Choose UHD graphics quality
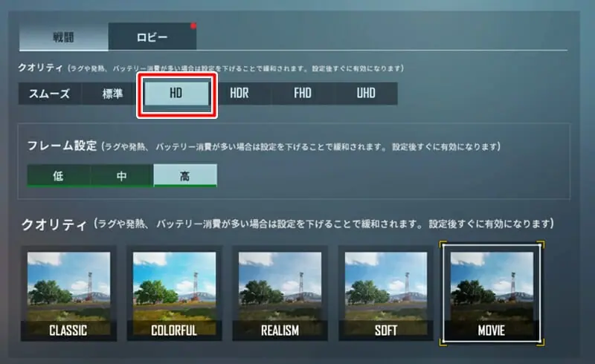 (x=366, y=94)
